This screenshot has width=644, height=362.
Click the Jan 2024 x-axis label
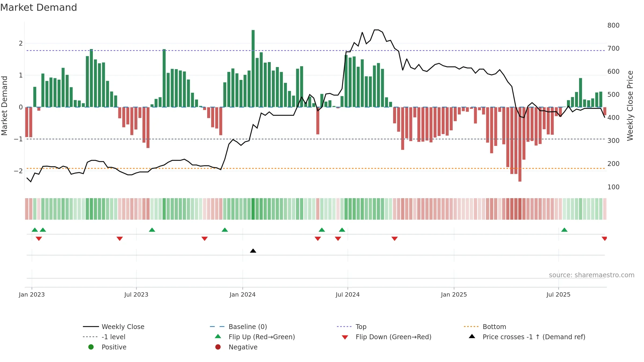243,294
